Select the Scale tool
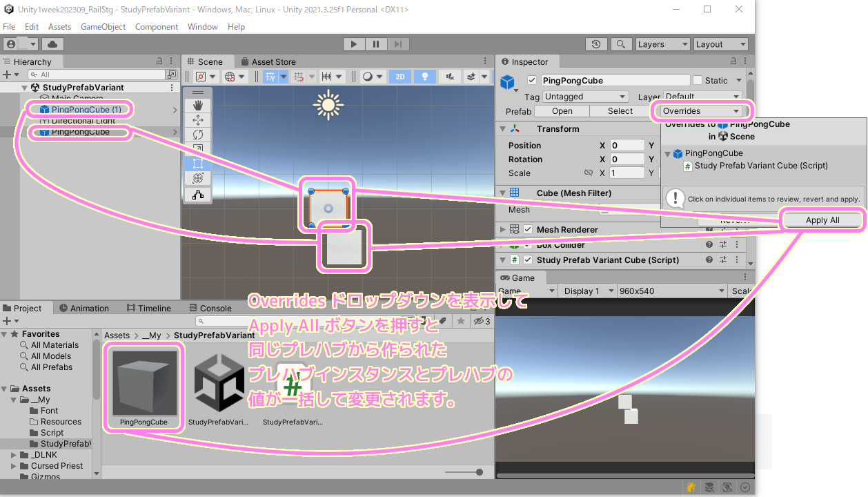This screenshot has width=868, height=497. (198, 146)
